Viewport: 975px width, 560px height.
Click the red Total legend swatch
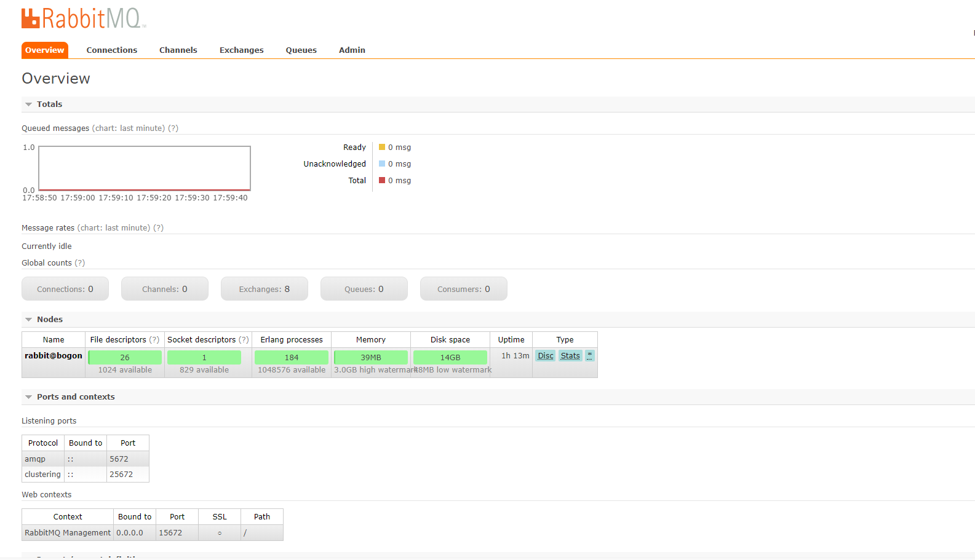pyautogui.click(x=382, y=181)
